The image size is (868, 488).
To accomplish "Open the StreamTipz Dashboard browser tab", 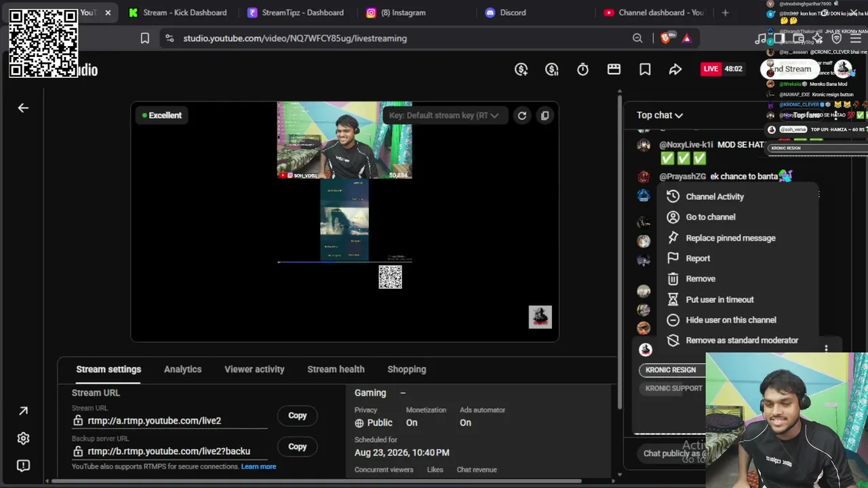I will tap(296, 12).
